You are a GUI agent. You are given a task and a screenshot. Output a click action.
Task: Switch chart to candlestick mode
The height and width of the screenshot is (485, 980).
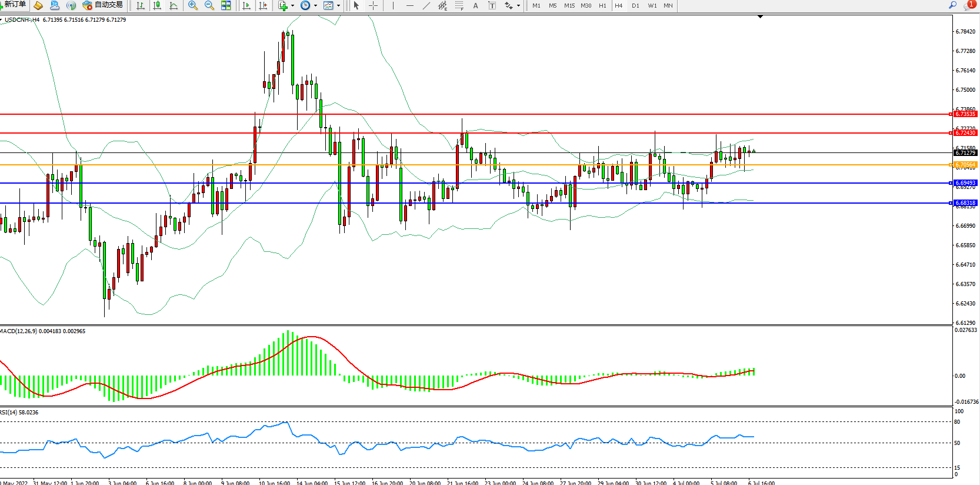[x=157, y=5]
